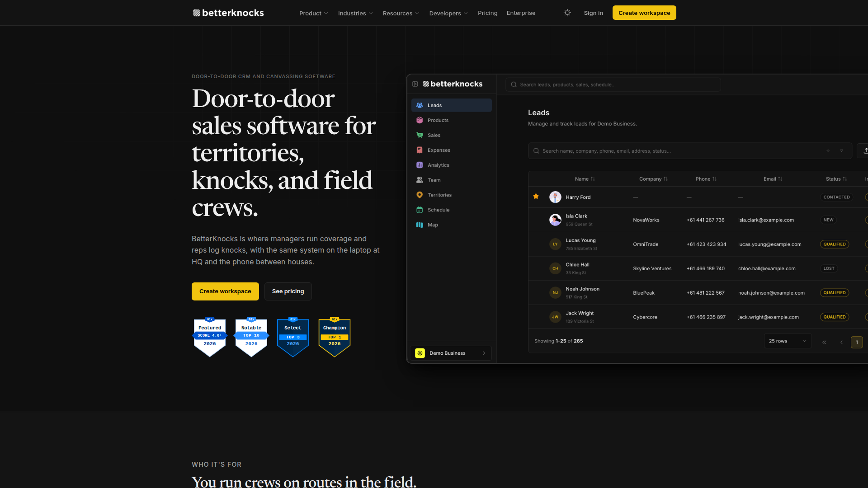868x488 pixels.
Task: Open Map in the sidebar
Action: click(451, 225)
